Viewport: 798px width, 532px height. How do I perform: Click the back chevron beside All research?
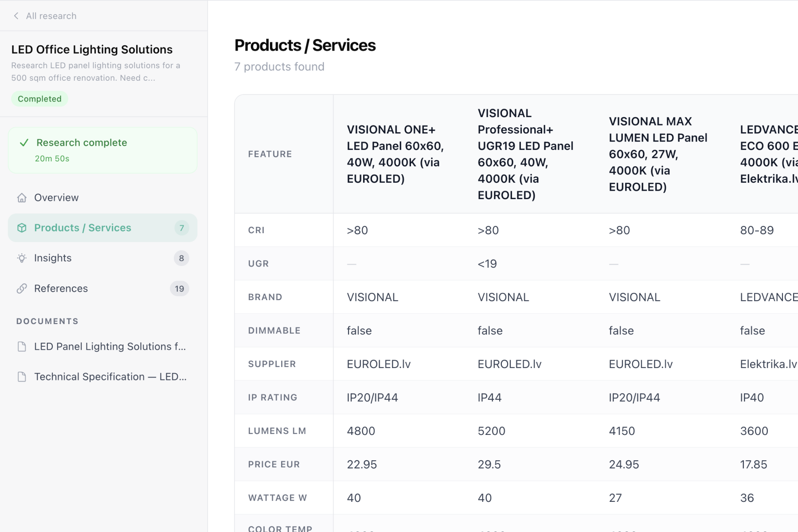pyautogui.click(x=16, y=16)
